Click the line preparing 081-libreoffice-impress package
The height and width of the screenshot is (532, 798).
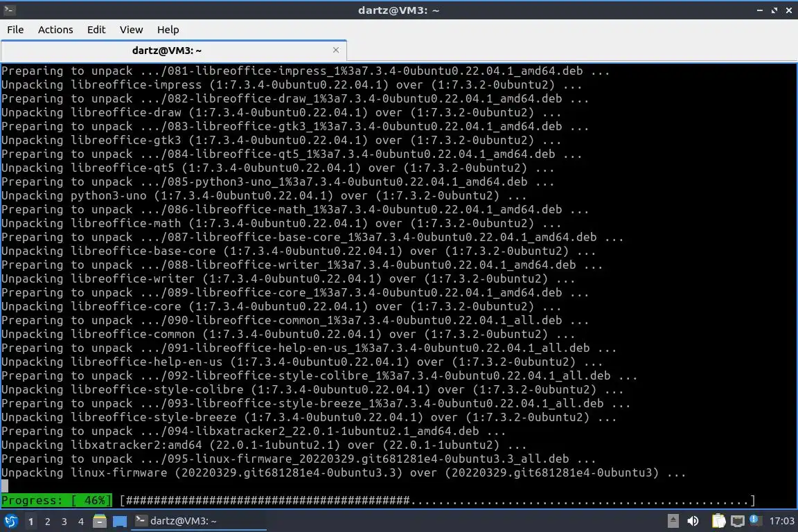click(x=305, y=71)
